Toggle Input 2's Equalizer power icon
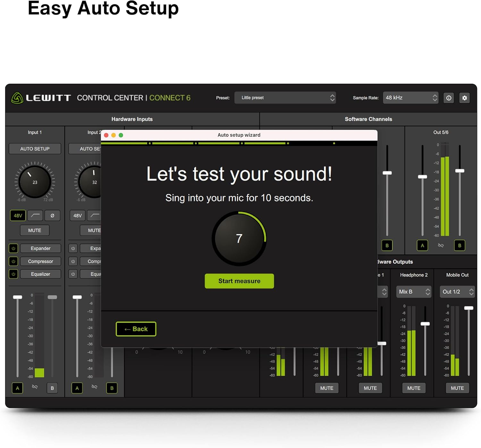Viewport: 481px width, 448px height. coord(73,274)
